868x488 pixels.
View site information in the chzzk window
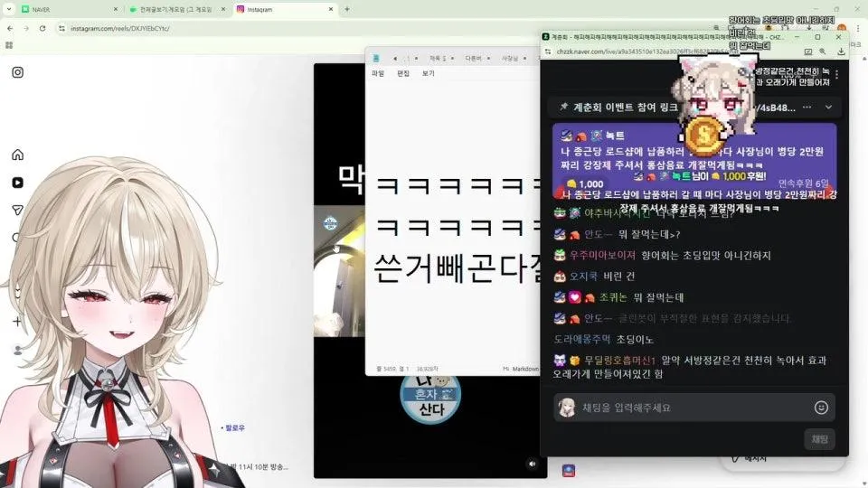point(548,52)
